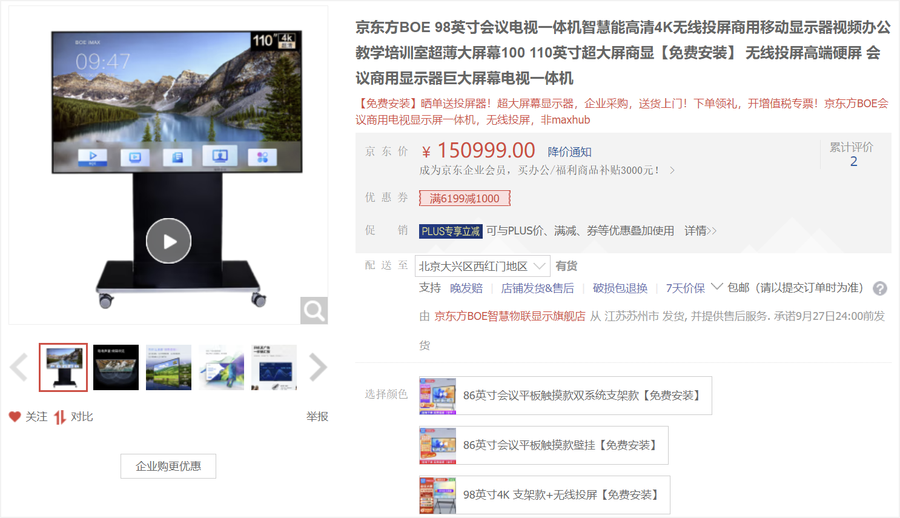Select the fifth thumbnail with chart screen
This screenshot has height=518, width=900.
274,368
